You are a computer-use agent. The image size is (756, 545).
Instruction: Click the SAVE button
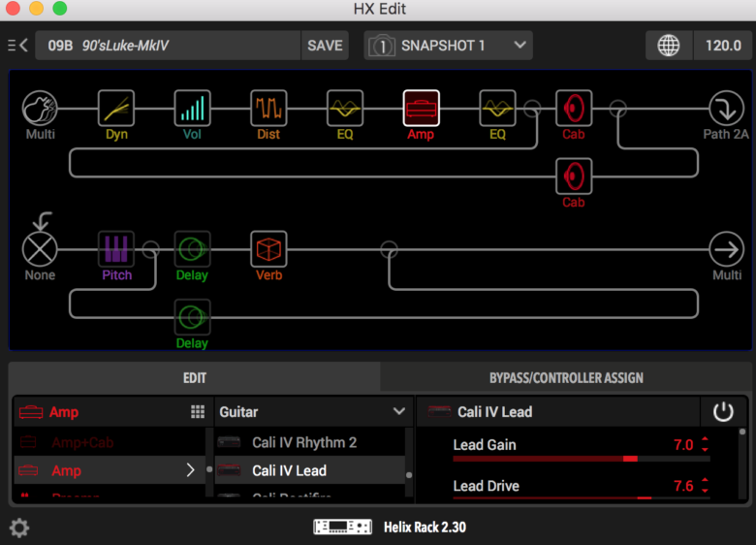coord(325,46)
